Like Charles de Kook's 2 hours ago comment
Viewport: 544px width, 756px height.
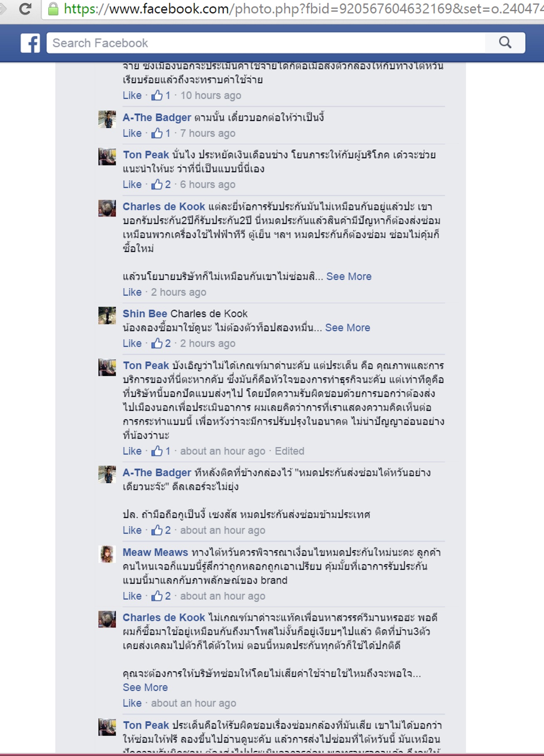click(x=132, y=292)
